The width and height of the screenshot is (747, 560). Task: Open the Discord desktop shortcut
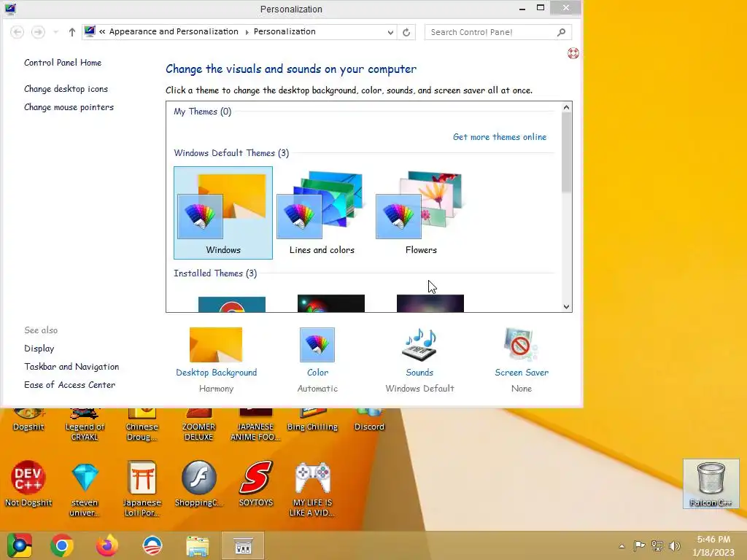click(369, 420)
